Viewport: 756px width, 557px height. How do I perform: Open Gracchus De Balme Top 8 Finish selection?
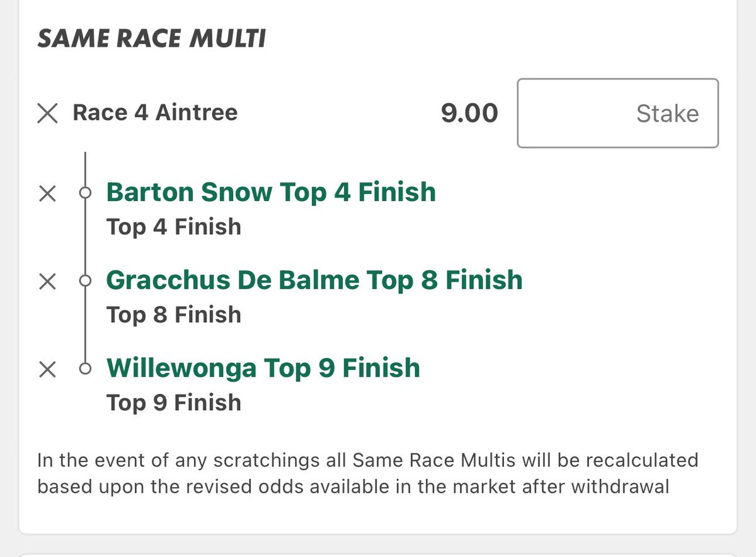(x=314, y=280)
